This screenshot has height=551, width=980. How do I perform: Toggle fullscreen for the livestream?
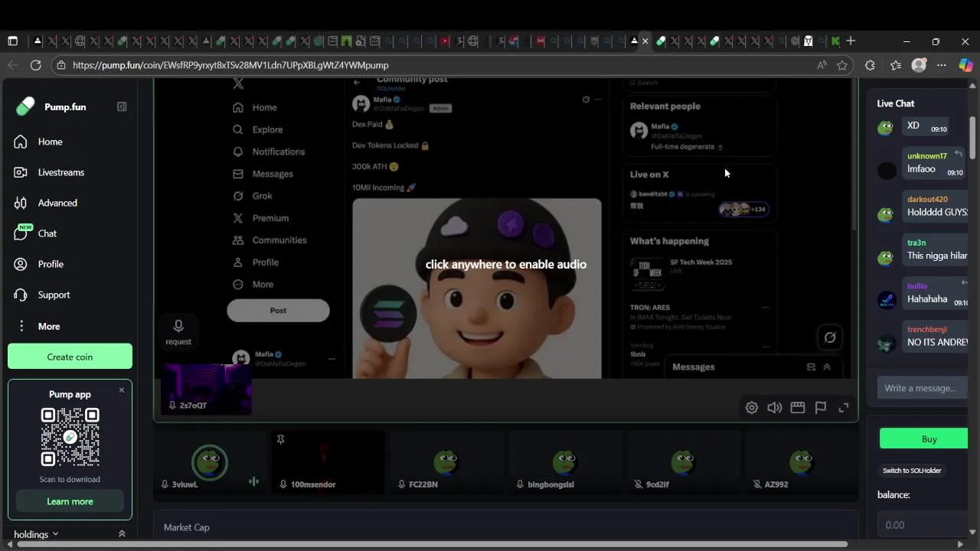pyautogui.click(x=843, y=408)
